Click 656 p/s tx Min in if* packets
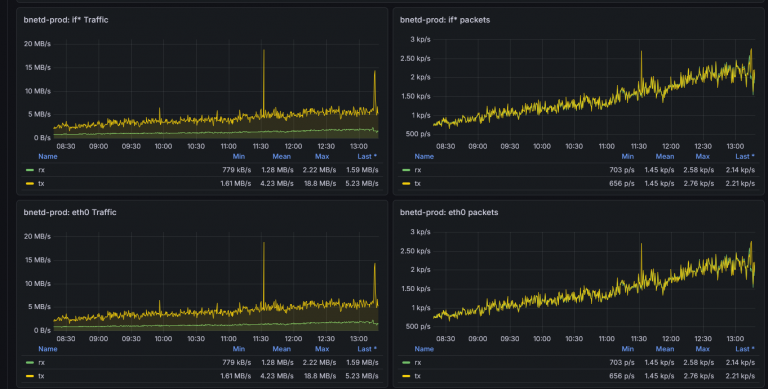The width and height of the screenshot is (768, 389). tap(622, 184)
